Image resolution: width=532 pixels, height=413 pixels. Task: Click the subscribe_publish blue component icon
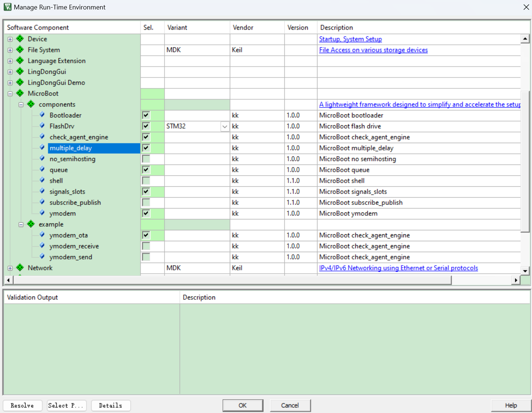tap(42, 202)
